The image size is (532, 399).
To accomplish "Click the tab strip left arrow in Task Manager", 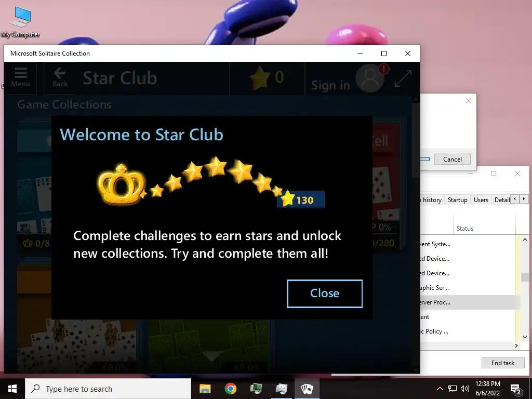I will pos(515,199).
